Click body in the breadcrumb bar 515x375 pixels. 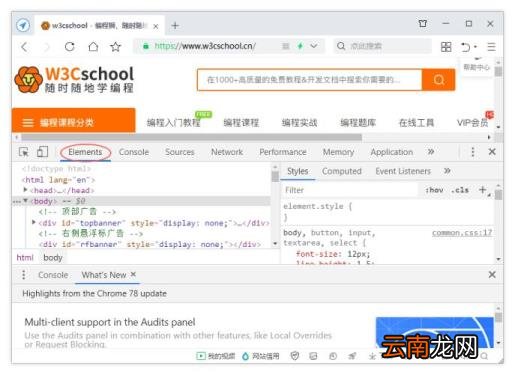(53, 258)
